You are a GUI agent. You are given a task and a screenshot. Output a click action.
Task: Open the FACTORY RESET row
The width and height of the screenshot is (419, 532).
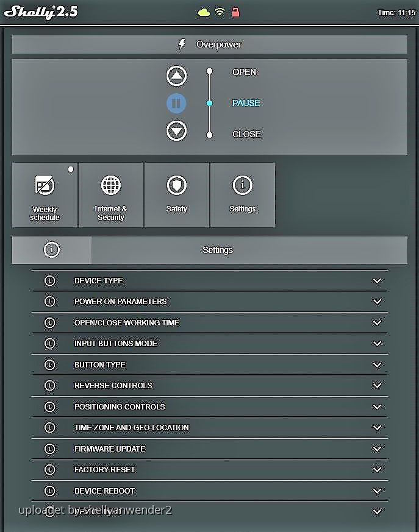click(105, 470)
